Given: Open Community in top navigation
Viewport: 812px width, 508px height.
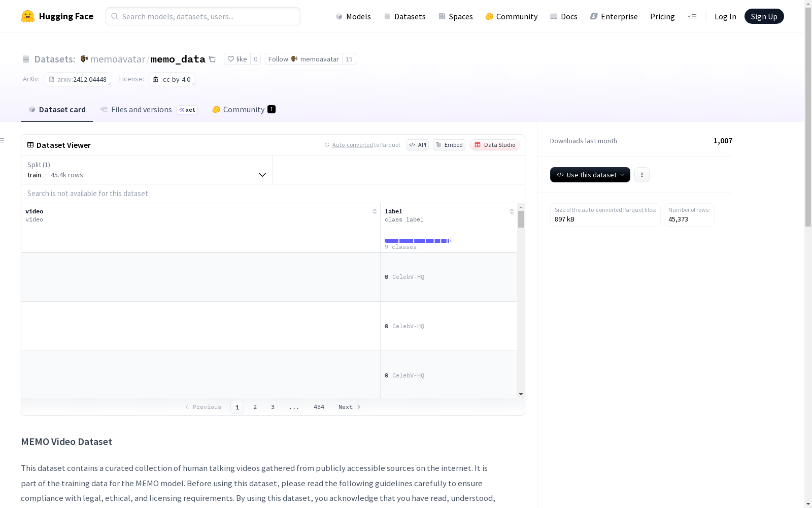Looking at the screenshot, I should pos(511,16).
